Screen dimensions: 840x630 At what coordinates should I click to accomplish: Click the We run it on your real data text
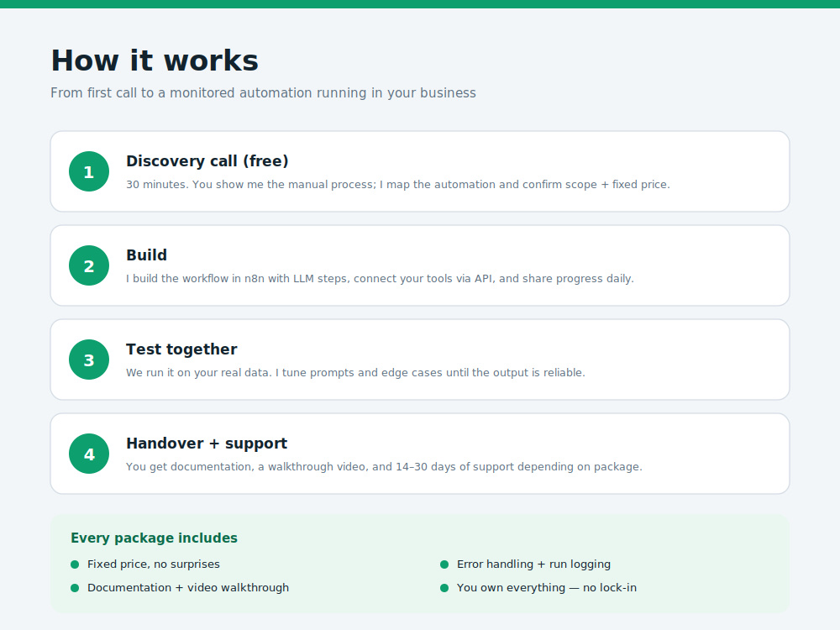(x=355, y=373)
